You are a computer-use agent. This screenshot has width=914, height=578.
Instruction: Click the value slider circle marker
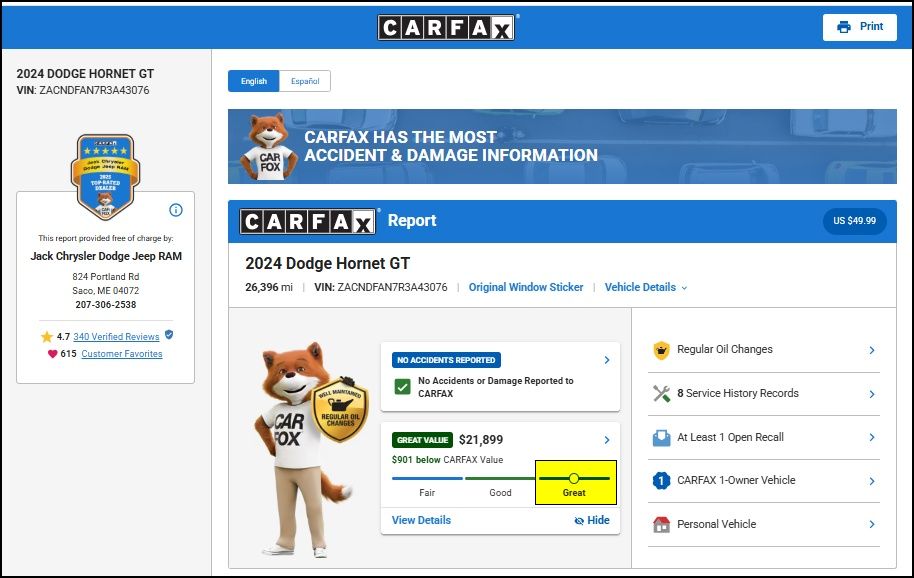coord(574,478)
